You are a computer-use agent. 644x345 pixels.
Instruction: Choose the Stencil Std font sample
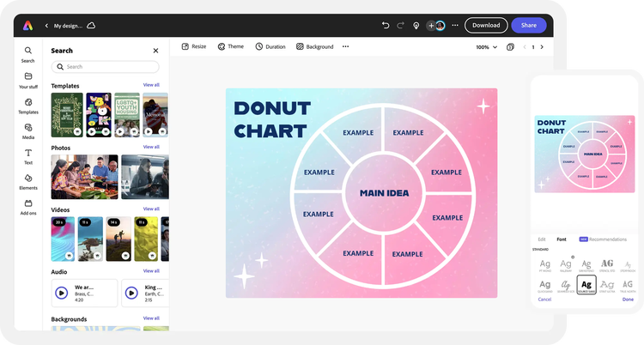tap(607, 265)
